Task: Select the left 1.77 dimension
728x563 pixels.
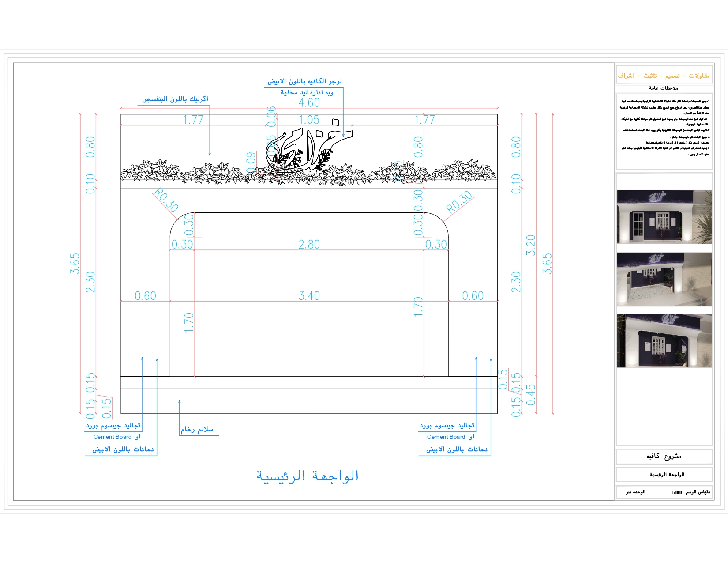Action: click(x=193, y=120)
